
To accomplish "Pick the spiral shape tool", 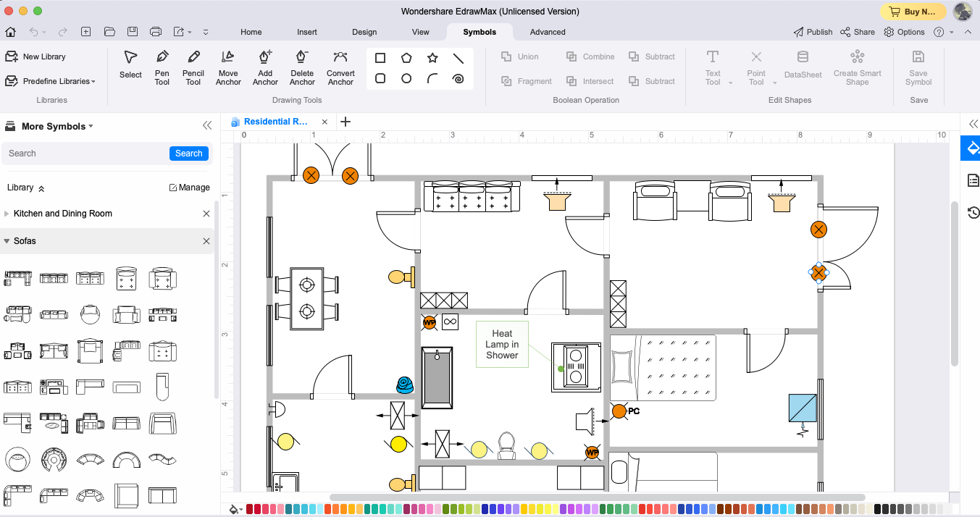I will click(x=458, y=78).
